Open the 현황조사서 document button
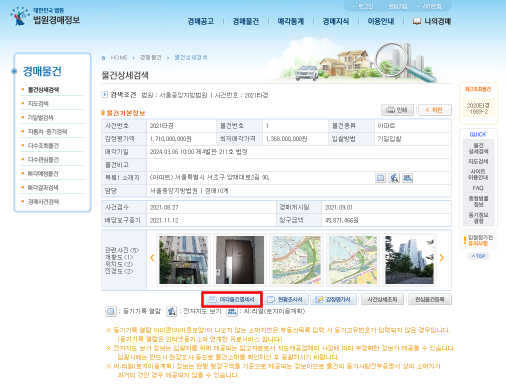Screen dimensions: 506x386 tap(286, 299)
